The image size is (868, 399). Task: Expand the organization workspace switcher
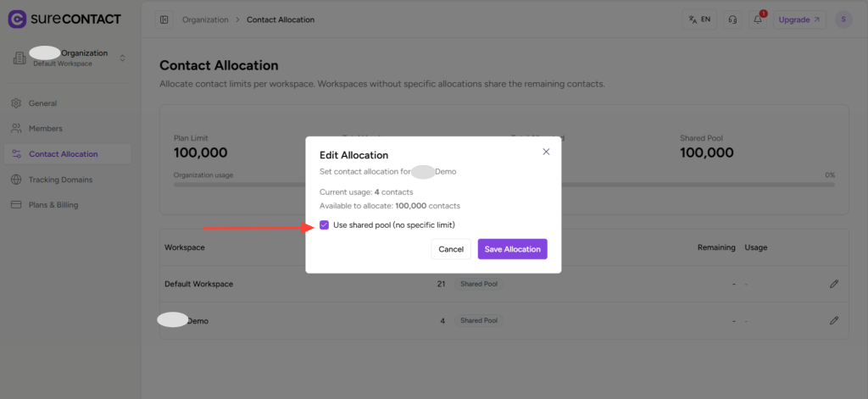(x=122, y=58)
